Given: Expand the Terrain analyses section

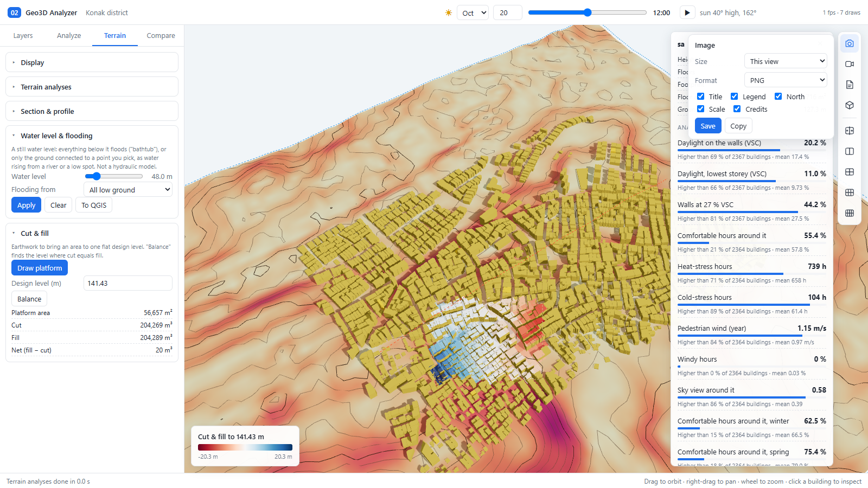Looking at the screenshot, I should pos(92,87).
